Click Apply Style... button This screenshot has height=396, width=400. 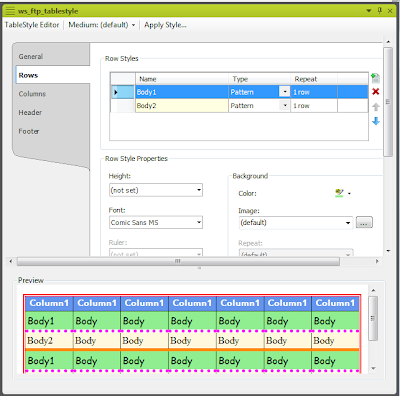165,25
